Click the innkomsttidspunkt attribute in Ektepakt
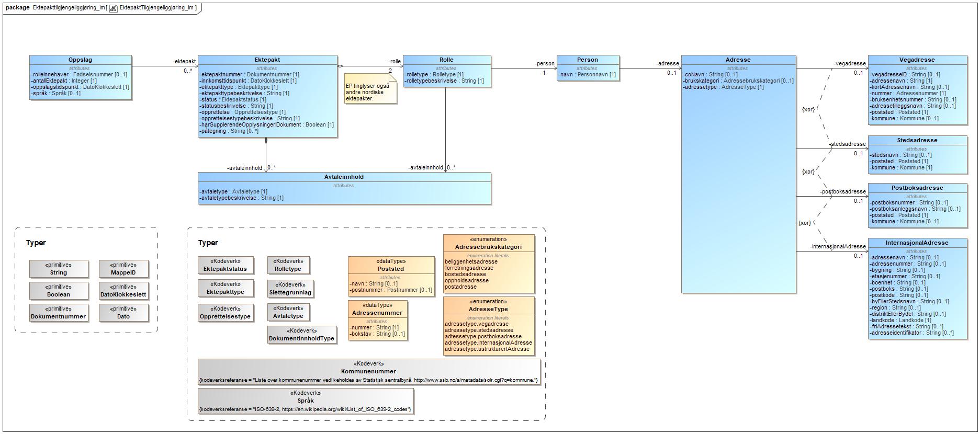The height and width of the screenshot is (434, 980). 248,81
